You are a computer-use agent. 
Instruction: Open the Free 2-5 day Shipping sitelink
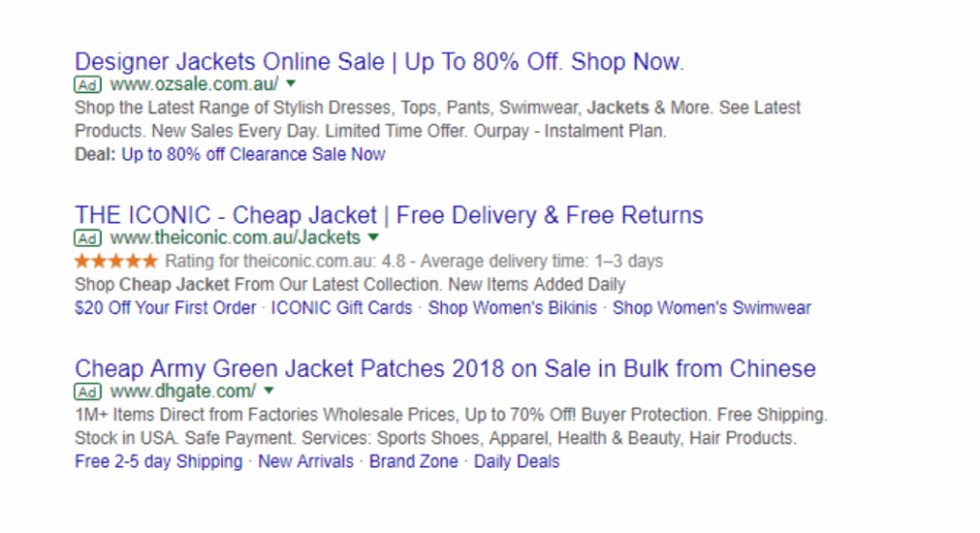(159, 462)
